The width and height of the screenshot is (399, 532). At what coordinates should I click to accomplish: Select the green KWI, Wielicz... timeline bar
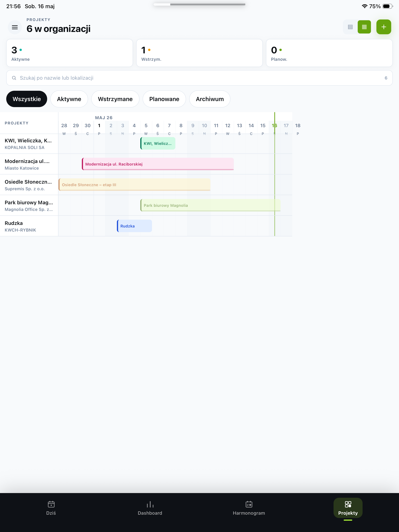[158, 143]
